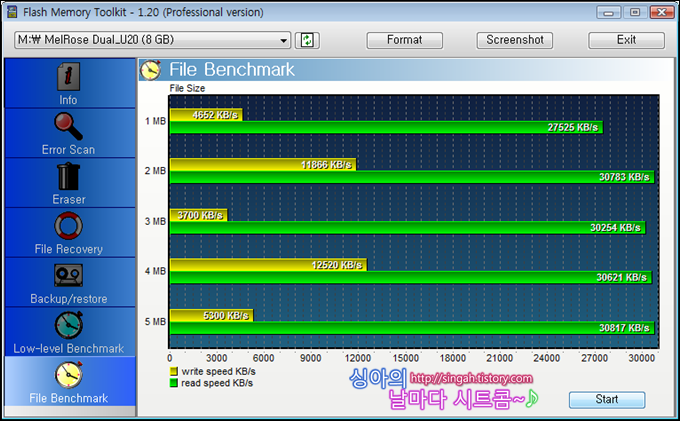This screenshot has width=680, height=421.
Task: Click the Format button
Action: (404, 40)
